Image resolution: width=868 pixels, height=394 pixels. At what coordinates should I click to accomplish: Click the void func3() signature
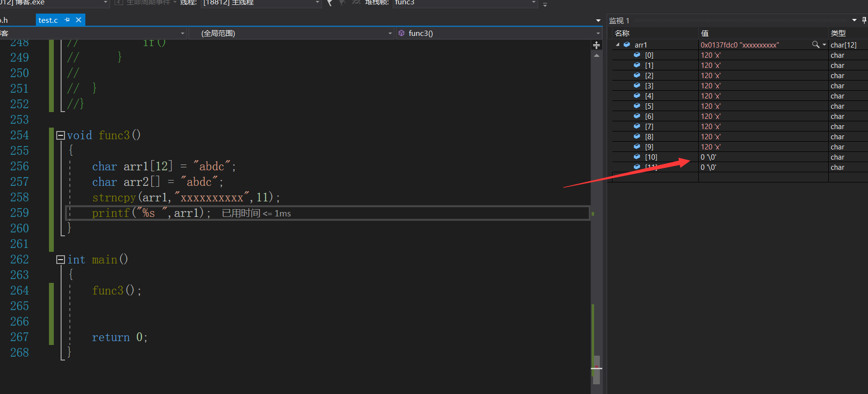pos(104,135)
